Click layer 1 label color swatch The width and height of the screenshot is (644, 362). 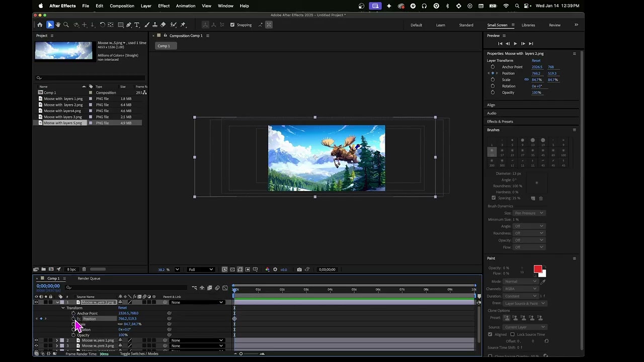tap(62, 302)
